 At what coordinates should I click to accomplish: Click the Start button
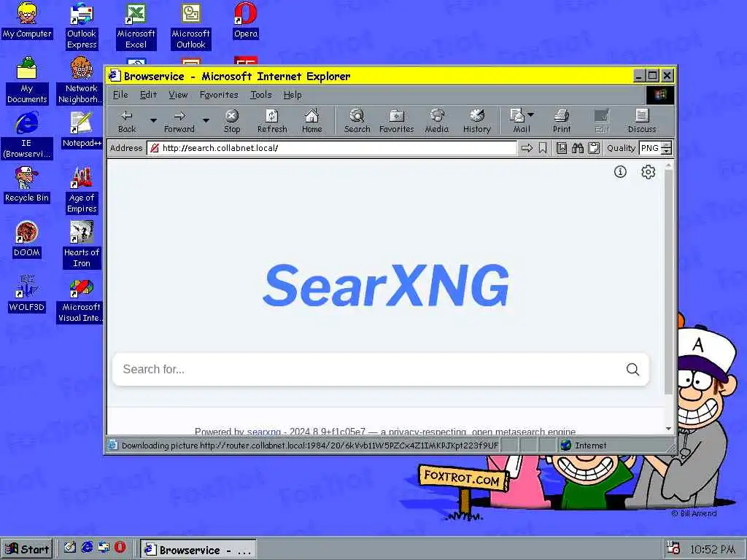pyautogui.click(x=27, y=549)
